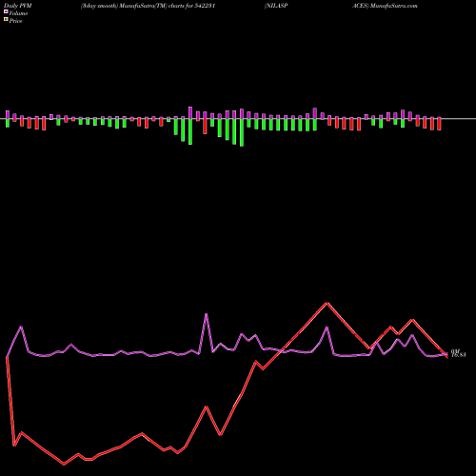This screenshot has height=476, width=476.
Task: Click the tallest spike of the magenta volume line
Action: point(207,314)
